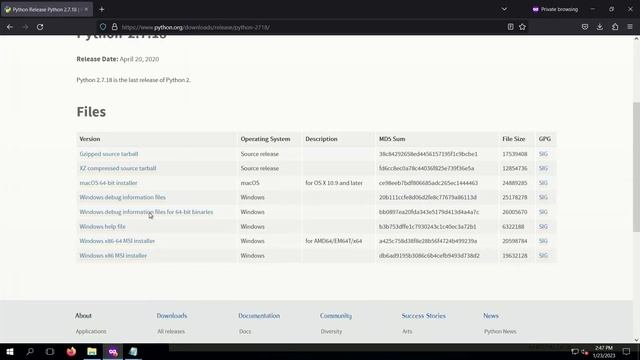This screenshot has height=360, width=640.
Task: View site info via the padlock icon
Action: click(115, 27)
